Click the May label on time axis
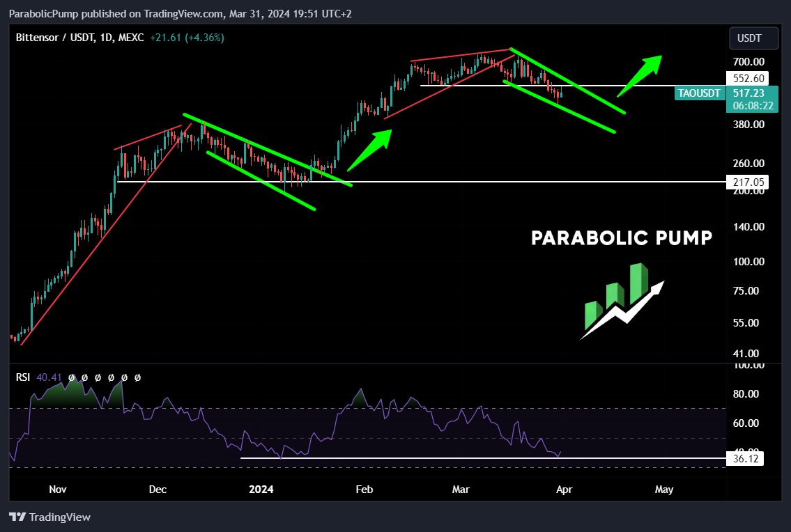791x532 pixels. (664, 489)
